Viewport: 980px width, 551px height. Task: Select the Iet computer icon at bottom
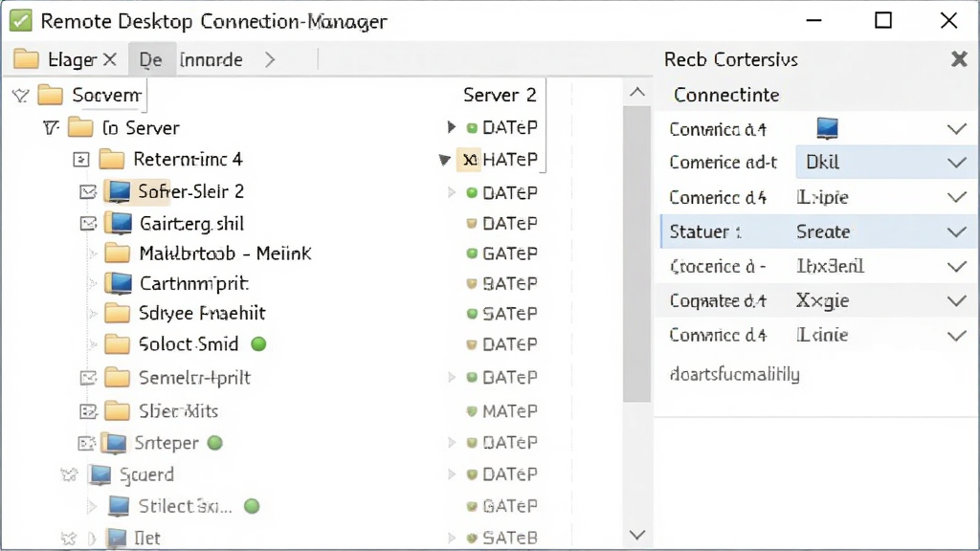tap(115, 538)
